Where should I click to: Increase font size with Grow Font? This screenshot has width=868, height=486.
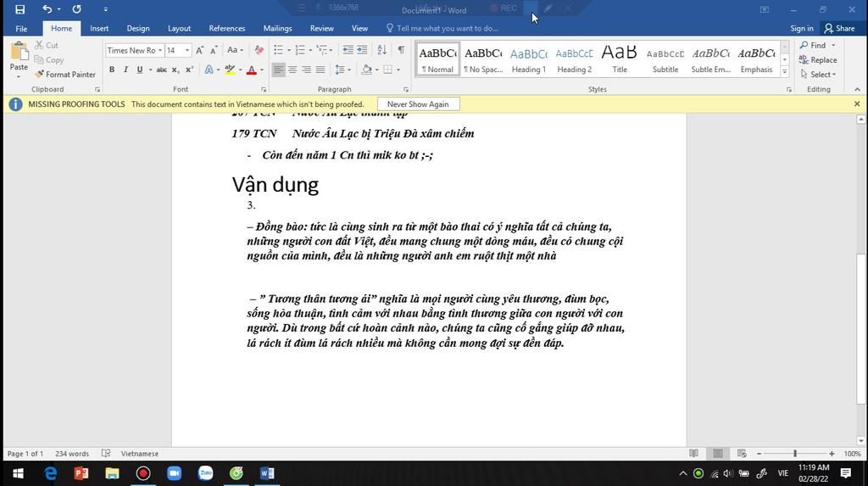pos(200,50)
